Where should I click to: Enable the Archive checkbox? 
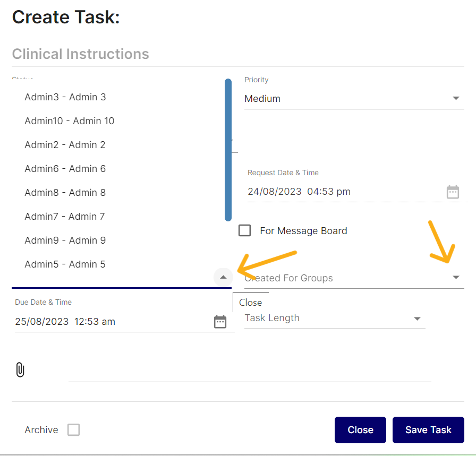coord(74,429)
